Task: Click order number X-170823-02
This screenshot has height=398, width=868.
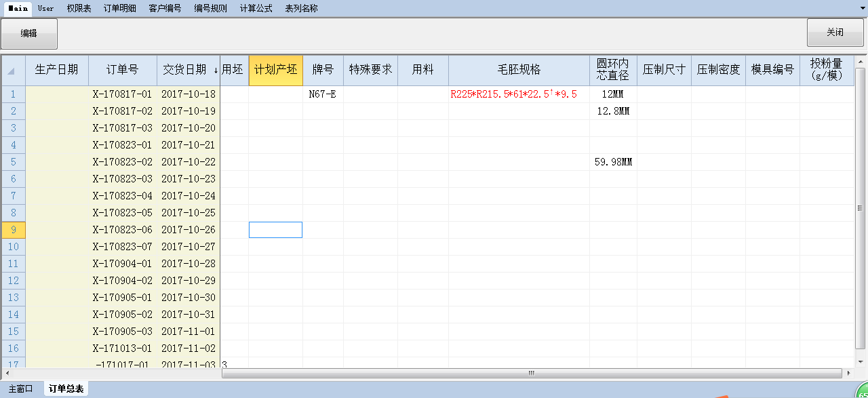Action: [x=123, y=162]
